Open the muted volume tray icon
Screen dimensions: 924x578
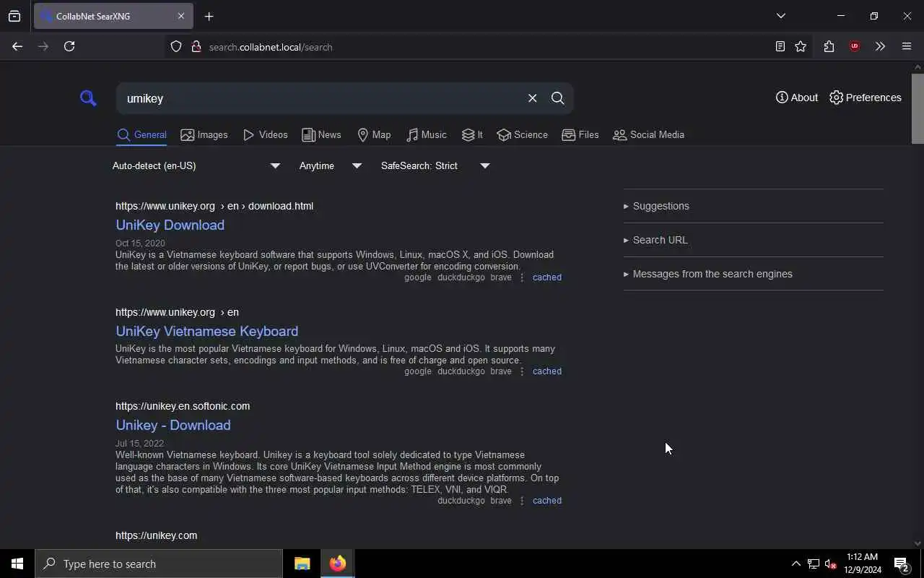[x=831, y=564]
